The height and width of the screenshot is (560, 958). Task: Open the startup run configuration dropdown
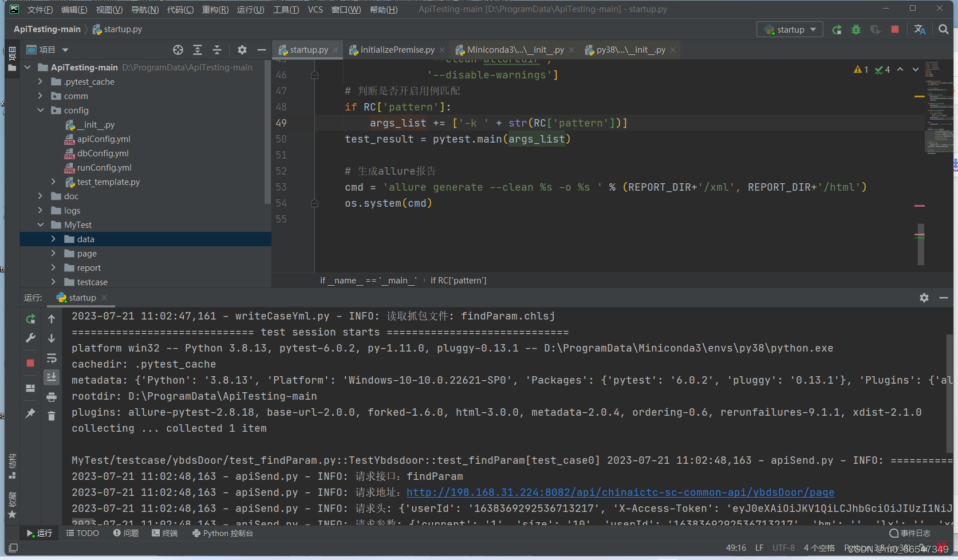point(790,29)
